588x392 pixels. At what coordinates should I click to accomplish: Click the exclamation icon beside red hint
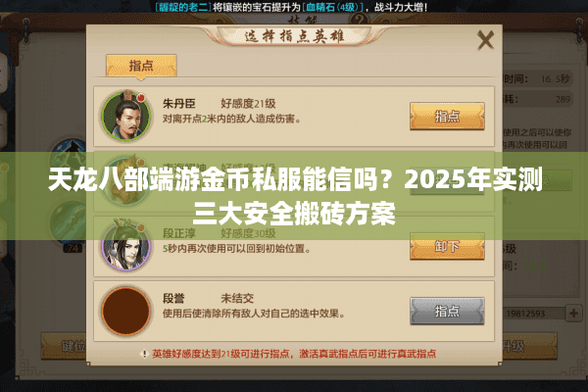(x=144, y=354)
